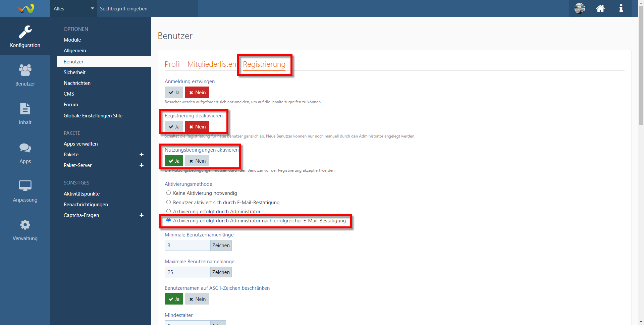Click the info icon in header
The width and height of the screenshot is (644, 325).
tap(621, 8)
